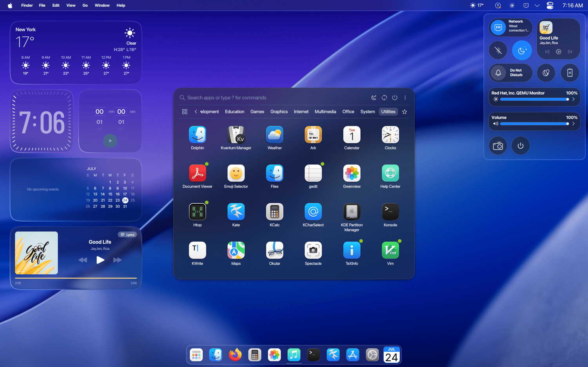Show previous launcher categories with the back chevron
The height and width of the screenshot is (367, 588).
[196, 112]
